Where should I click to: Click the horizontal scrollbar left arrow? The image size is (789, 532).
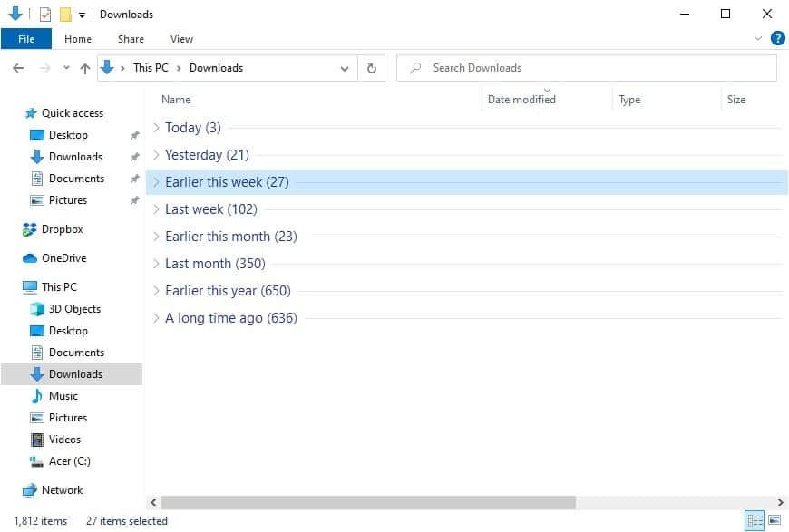click(x=153, y=502)
